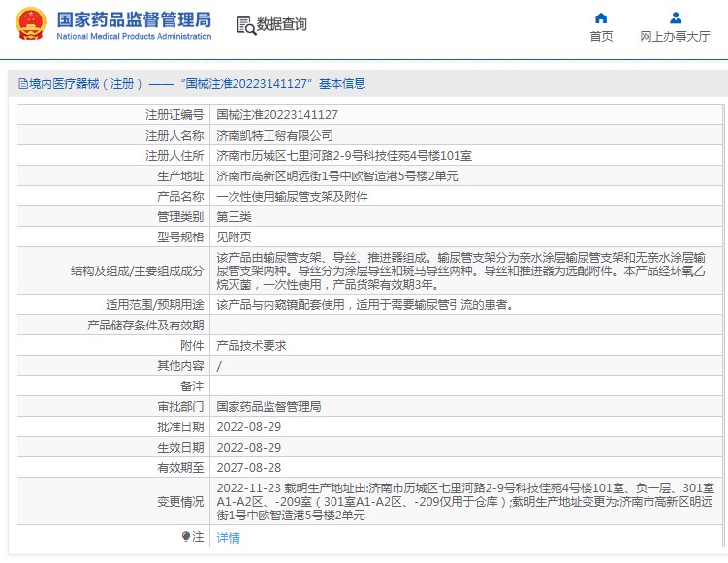The image size is (728, 563).
Task: Click the 产品技术要求 attachment cell
Action: tap(251, 345)
